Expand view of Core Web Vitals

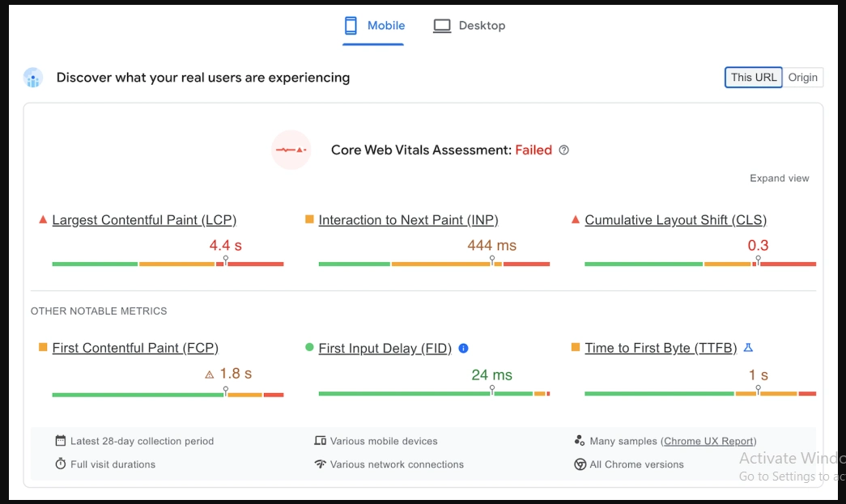[779, 178]
